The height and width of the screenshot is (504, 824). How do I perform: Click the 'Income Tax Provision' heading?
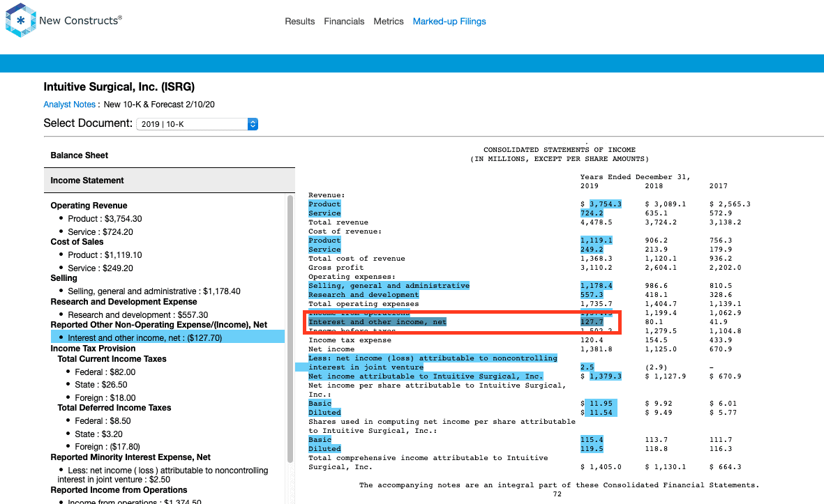(x=93, y=349)
